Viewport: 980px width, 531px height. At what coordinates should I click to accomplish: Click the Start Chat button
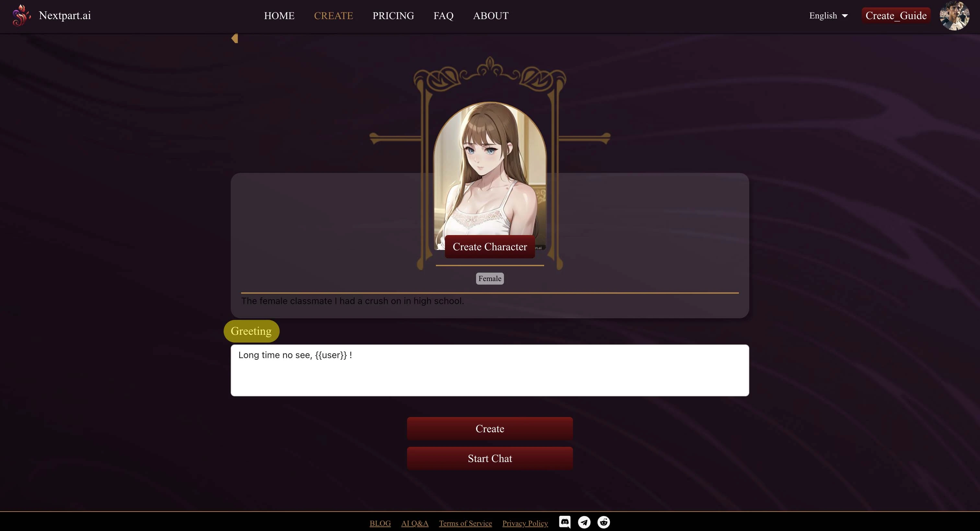click(x=490, y=458)
